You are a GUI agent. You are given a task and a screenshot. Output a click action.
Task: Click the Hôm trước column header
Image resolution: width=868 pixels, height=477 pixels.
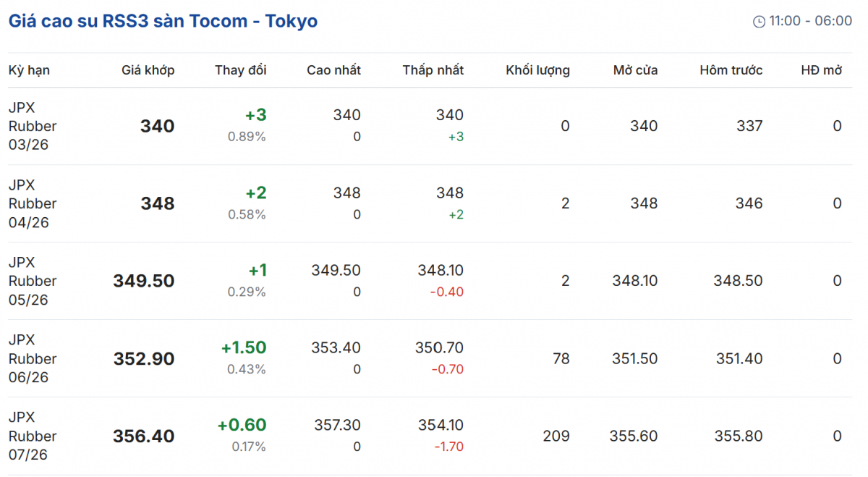(x=731, y=70)
